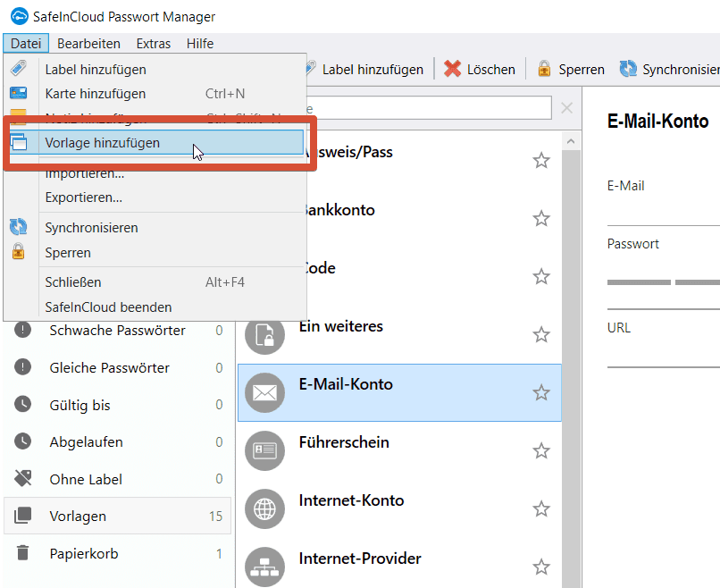Select the 'Bankkonto' template entry
The width and height of the screenshot is (720, 588).
point(434,218)
